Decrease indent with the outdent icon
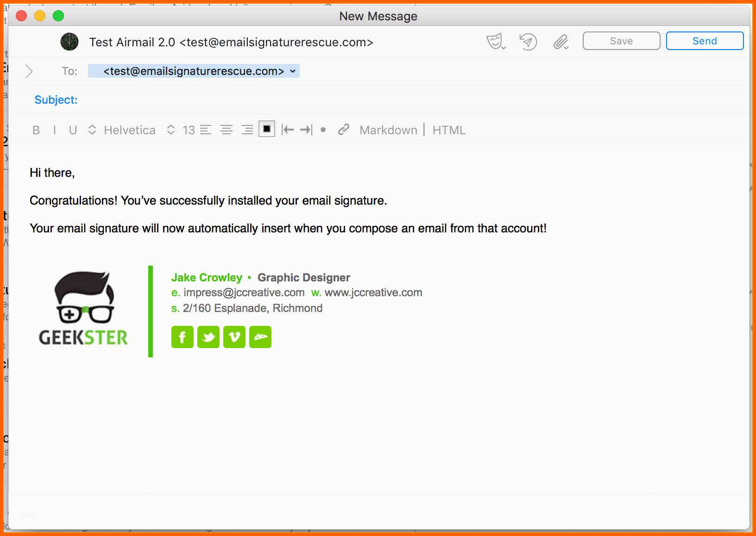Viewport: 756px width, 536px height. pos(288,130)
